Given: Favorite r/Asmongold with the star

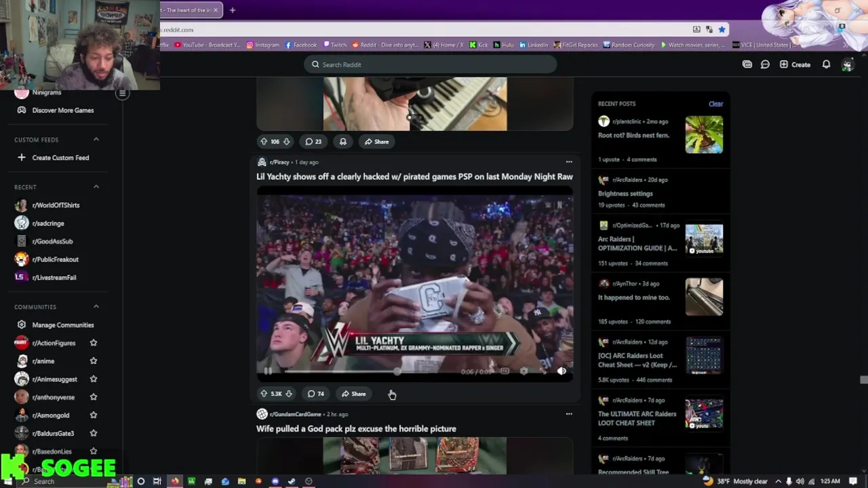Looking at the screenshot, I should pyautogui.click(x=94, y=415).
